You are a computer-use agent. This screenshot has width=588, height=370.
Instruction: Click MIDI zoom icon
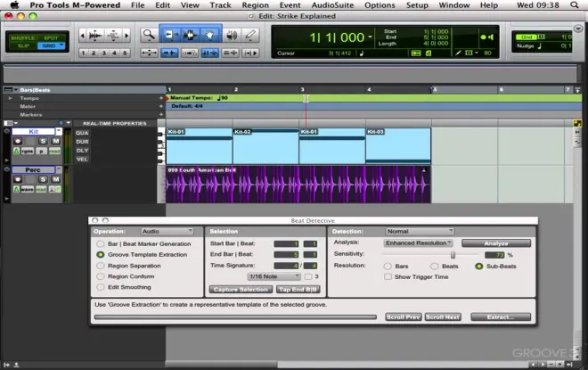tap(113, 36)
